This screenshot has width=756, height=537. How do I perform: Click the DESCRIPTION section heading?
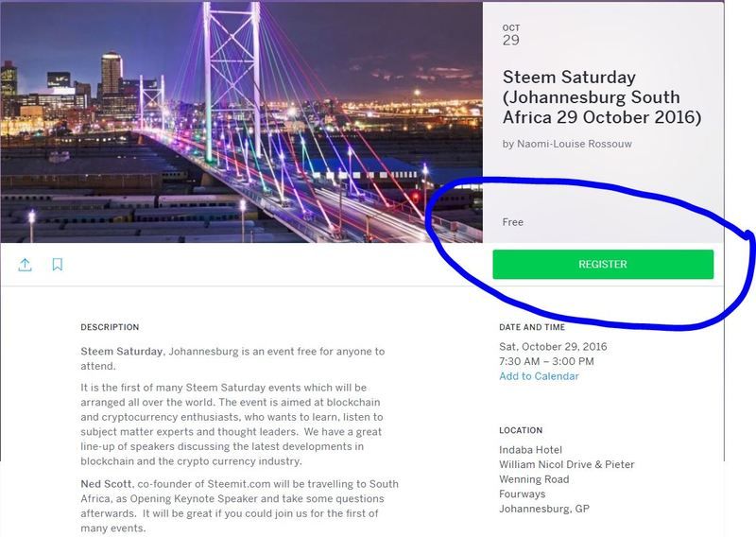click(110, 328)
